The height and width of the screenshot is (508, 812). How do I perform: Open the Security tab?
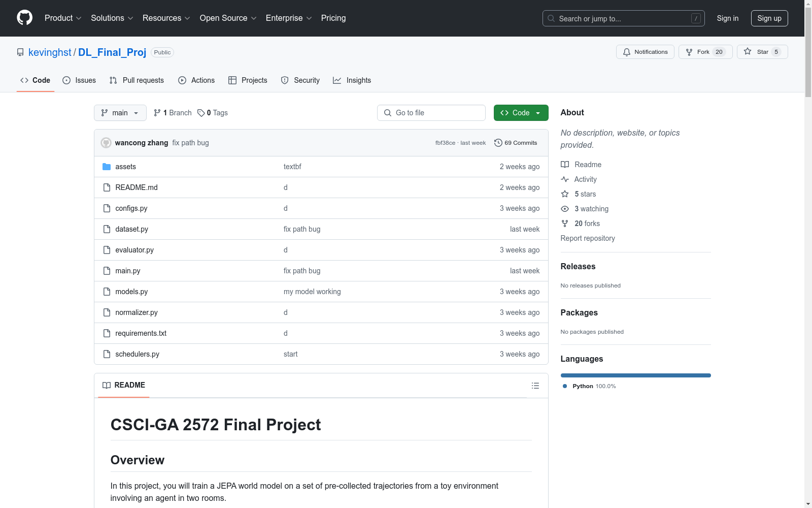[x=300, y=80]
